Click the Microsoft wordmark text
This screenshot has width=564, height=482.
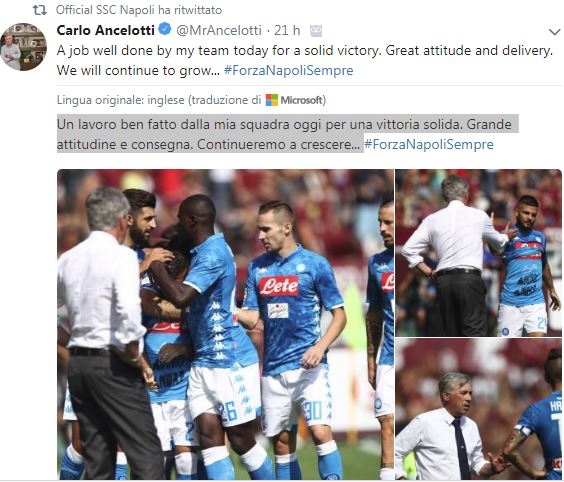click(301, 100)
